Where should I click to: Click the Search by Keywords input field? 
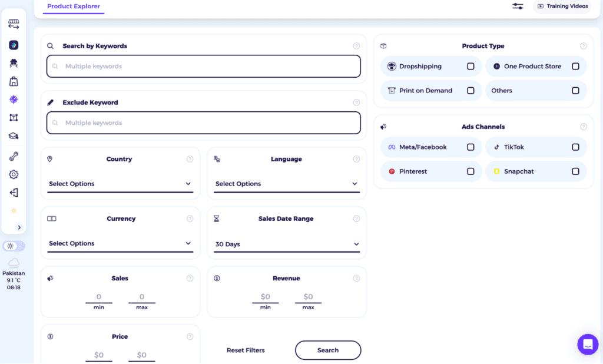pos(203,66)
